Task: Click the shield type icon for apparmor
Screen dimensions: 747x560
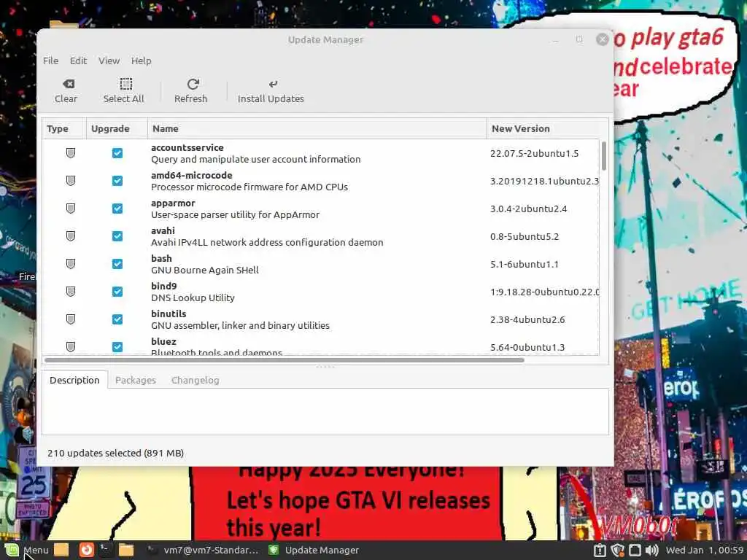Action: pyautogui.click(x=71, y=208)
